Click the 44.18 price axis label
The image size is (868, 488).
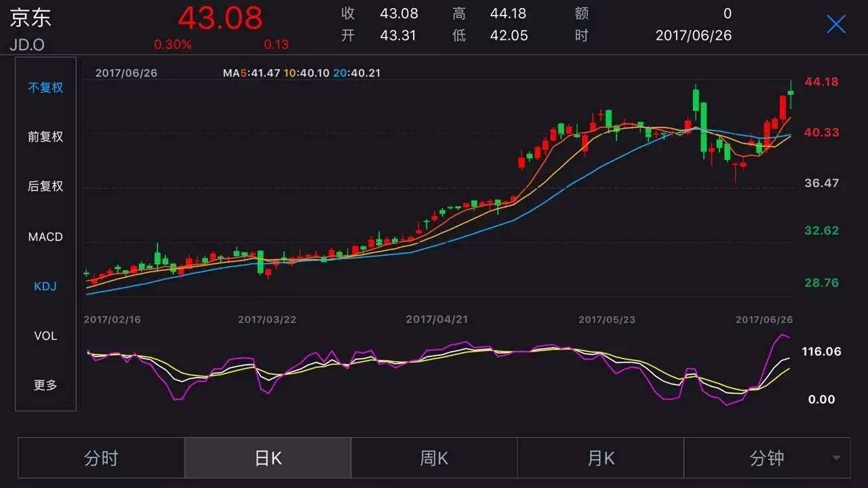[x=821, y=82]
